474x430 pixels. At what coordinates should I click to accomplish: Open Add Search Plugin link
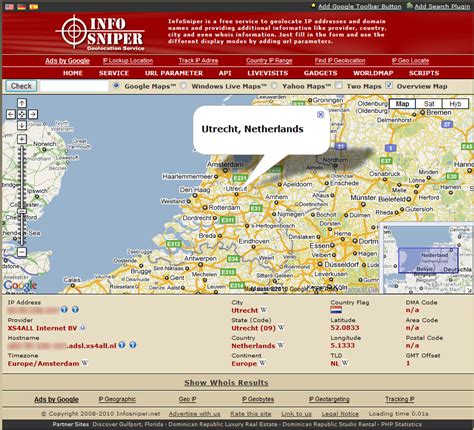pos(442,6)
